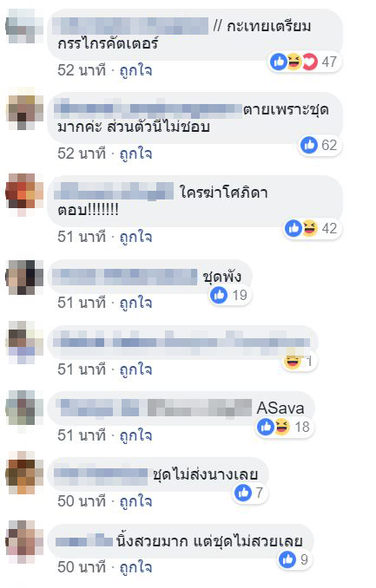Open reactions with count 42

(x=313, y=228)
